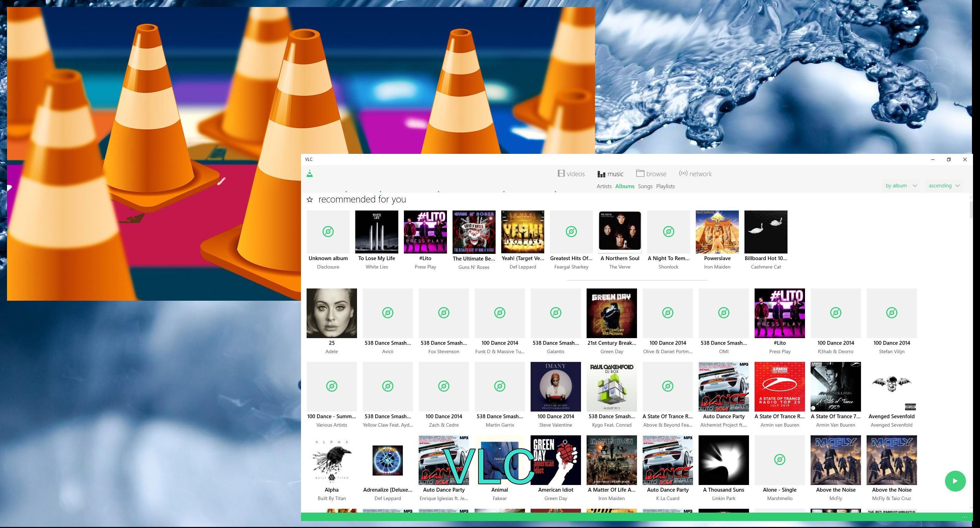Open Guns N' Roses Ultimate Best album
This screenshot has height=528, width=980.
(474, 232)
